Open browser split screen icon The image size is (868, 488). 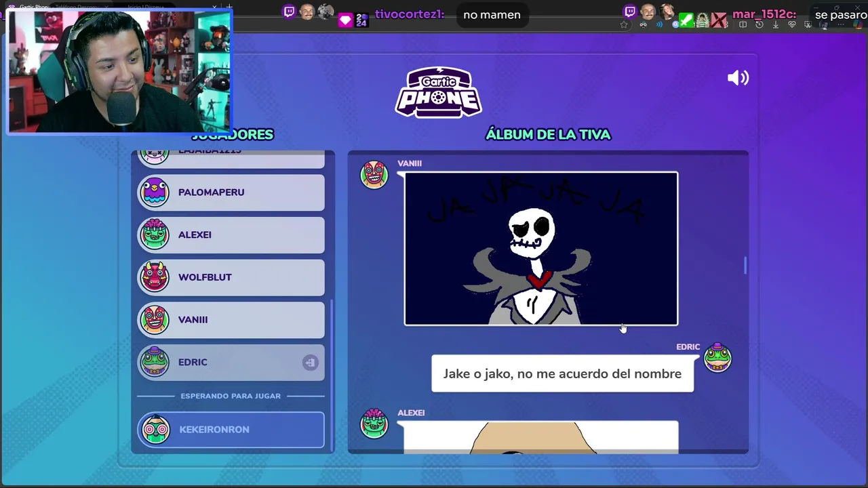click(743, 25)
